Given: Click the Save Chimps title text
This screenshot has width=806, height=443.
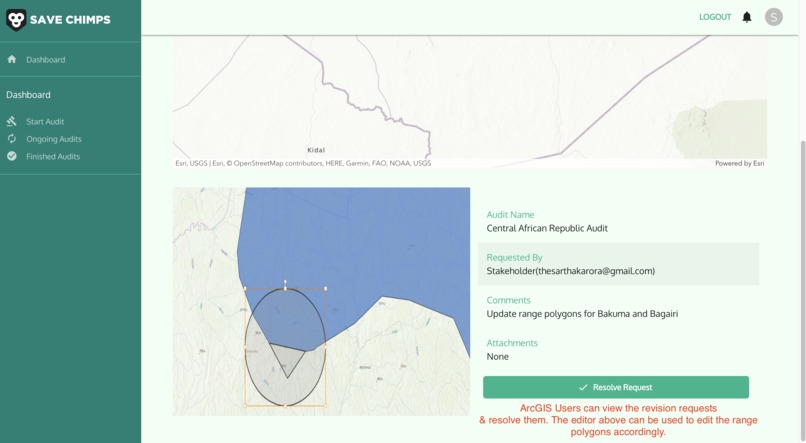Looking at the screenshot, I should 70,20.
